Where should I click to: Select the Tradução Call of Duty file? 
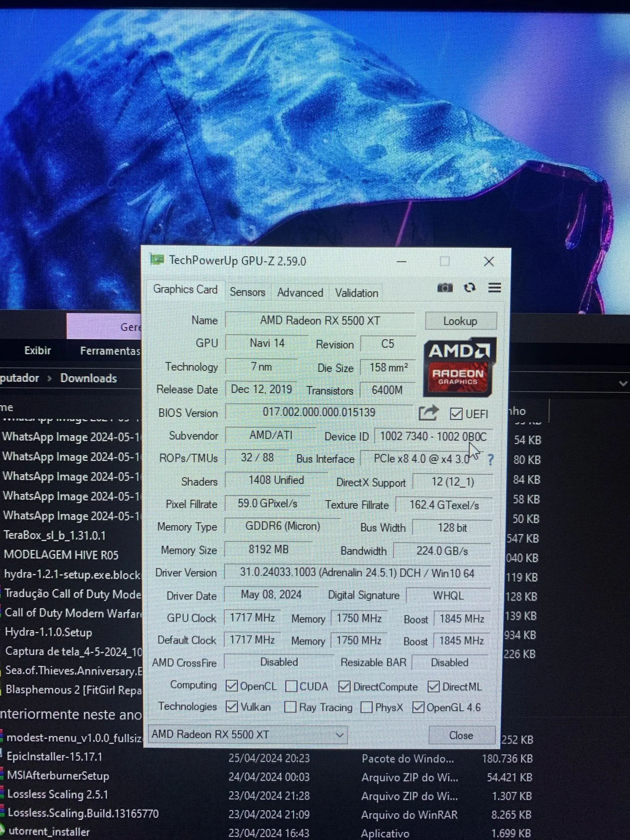[73, 594]
